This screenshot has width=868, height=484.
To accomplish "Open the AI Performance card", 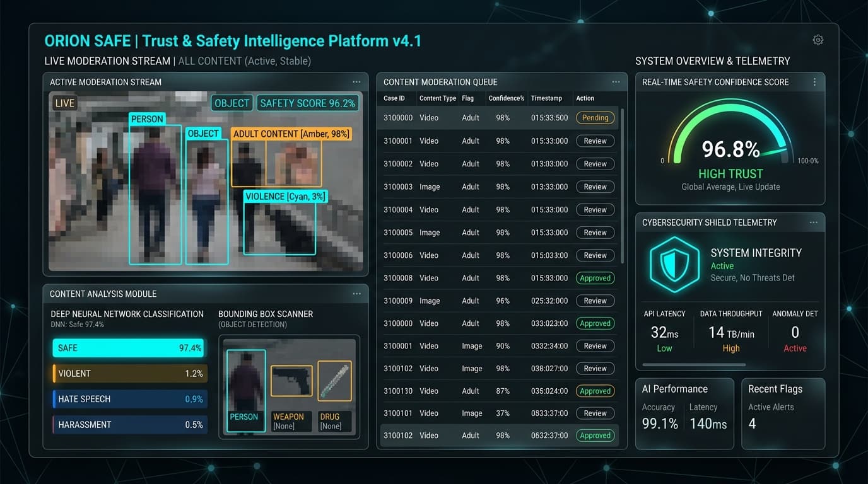I will (684, 413).
